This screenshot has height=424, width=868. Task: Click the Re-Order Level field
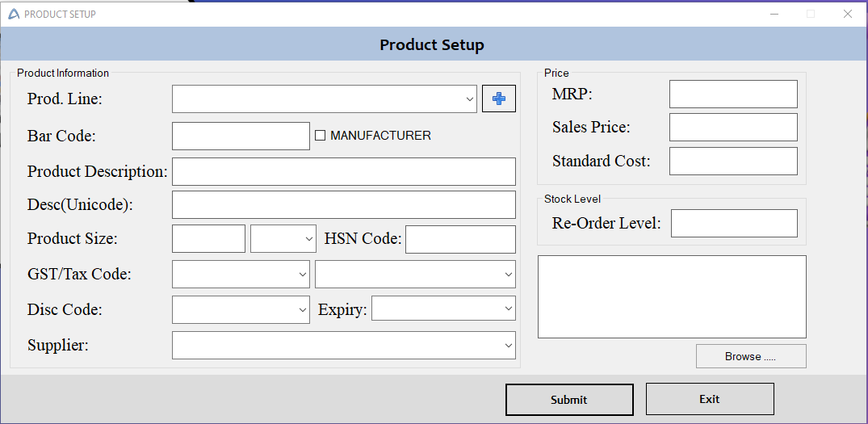coord(733,223)
